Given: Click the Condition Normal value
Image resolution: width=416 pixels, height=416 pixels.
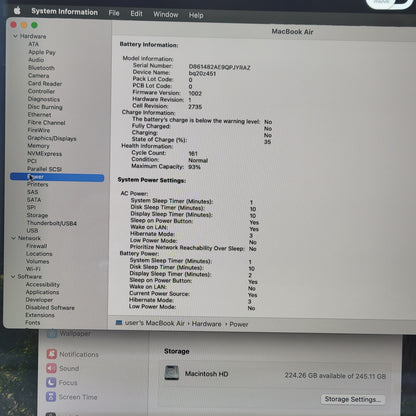Looking at the screenshot, I should (x=198, y=160).
